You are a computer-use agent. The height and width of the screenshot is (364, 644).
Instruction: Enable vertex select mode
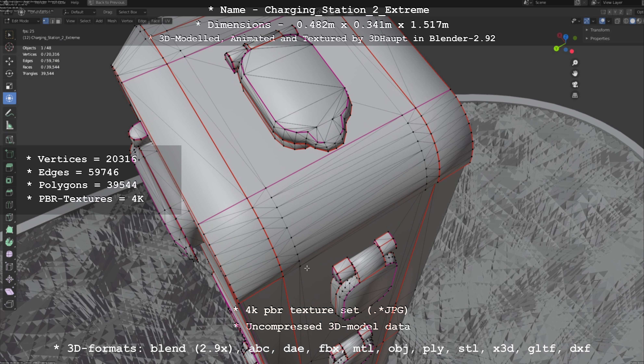[45, 21]
